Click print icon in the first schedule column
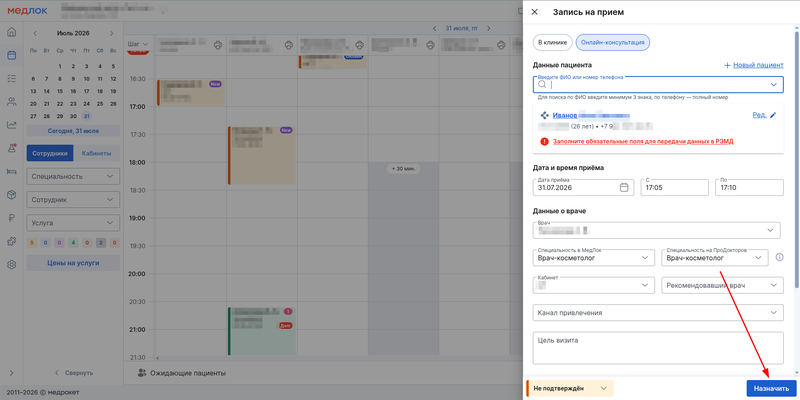This screenshot has height=400, width=800. [218, 45]
